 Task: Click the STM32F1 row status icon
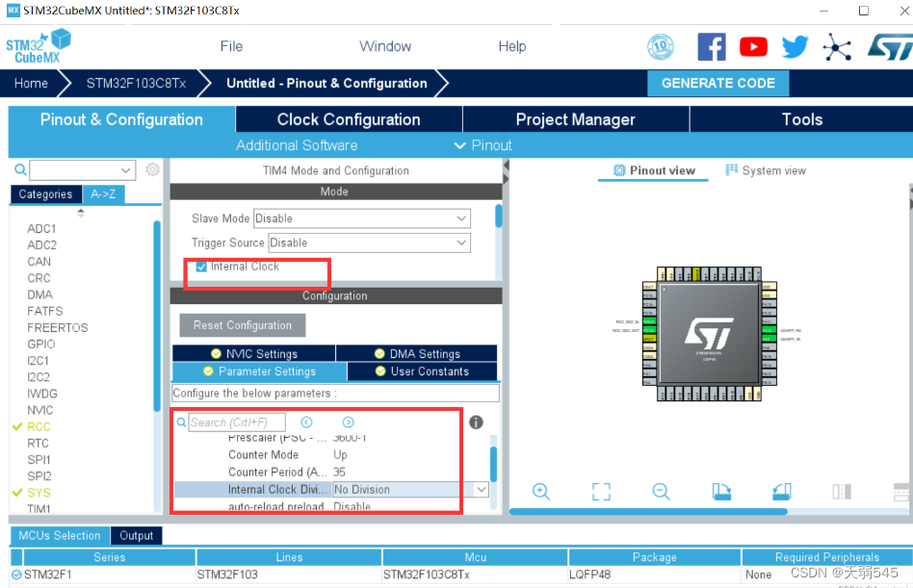pos(16,575)
